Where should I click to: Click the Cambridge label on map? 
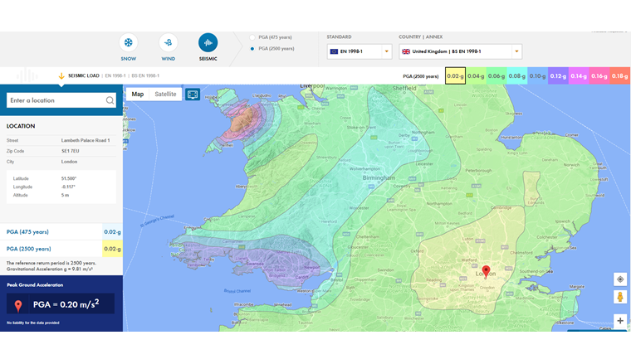tap(501, 208)
